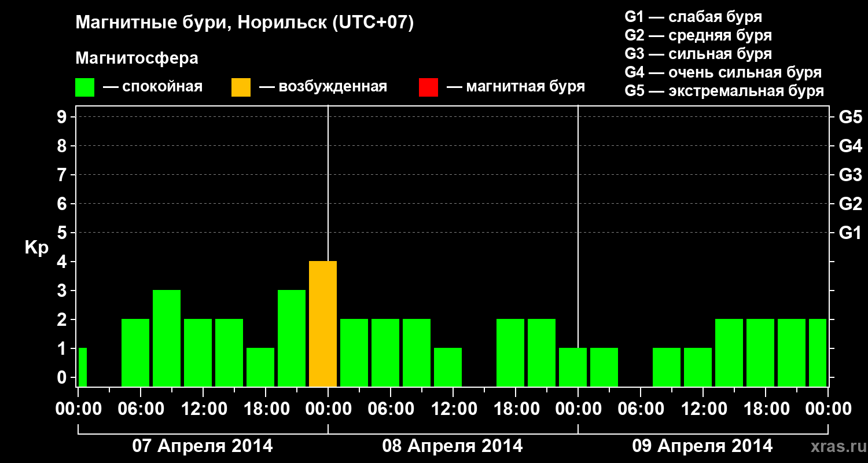Image resolution: width=868 pixels, height=463 pixels.
Task: Click the '06:00' time label above 09 Апреля
Action: click(641, 409)
